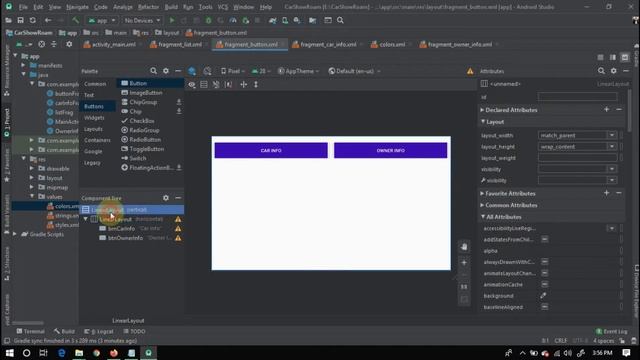Switch to Split view mode icon
Screen dimensions: 640x360
613,58
